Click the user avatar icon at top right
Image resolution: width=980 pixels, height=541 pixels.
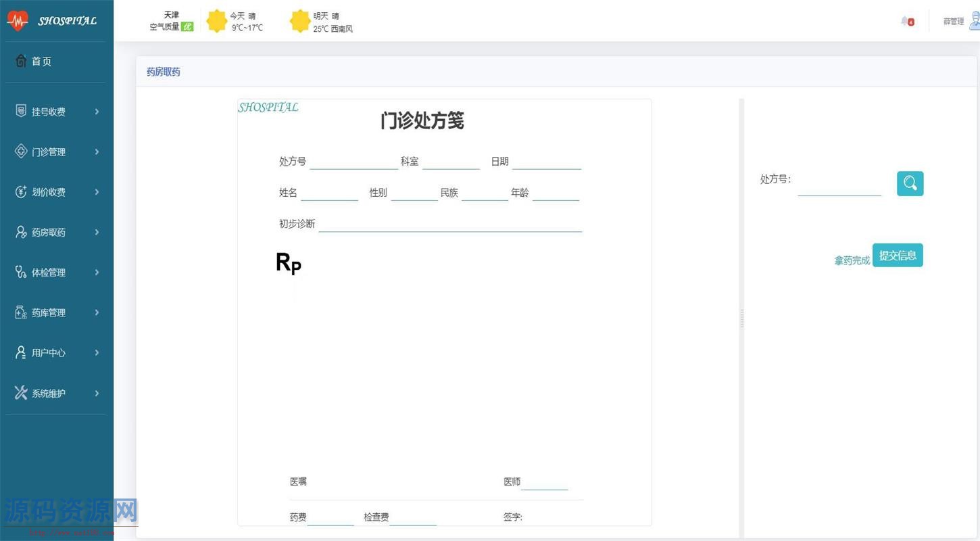pos(975,21)
